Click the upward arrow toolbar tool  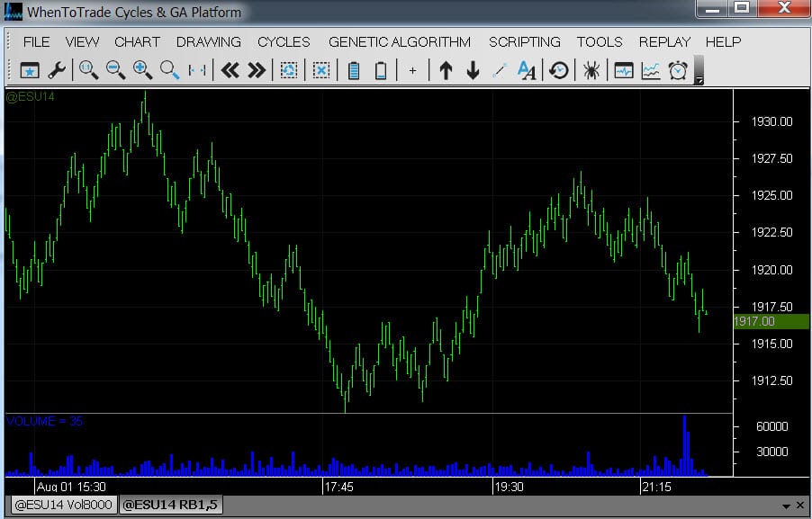[x=446, y=70]
